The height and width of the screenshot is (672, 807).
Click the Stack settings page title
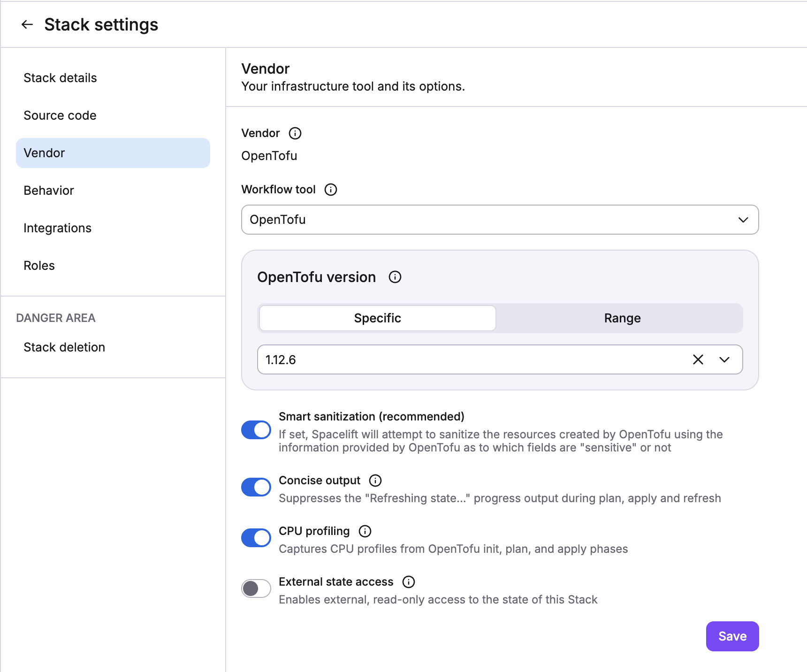101,24
